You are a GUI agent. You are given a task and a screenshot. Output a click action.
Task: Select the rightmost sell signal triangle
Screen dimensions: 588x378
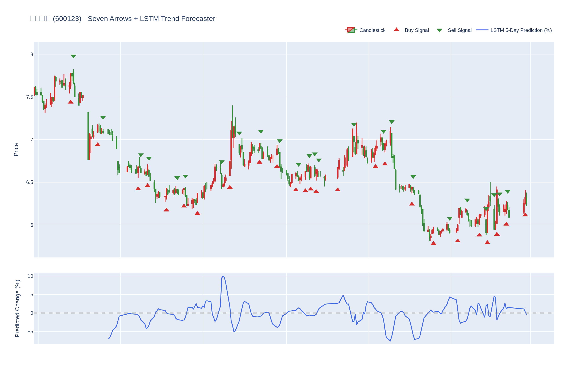[x=508, y=192]
